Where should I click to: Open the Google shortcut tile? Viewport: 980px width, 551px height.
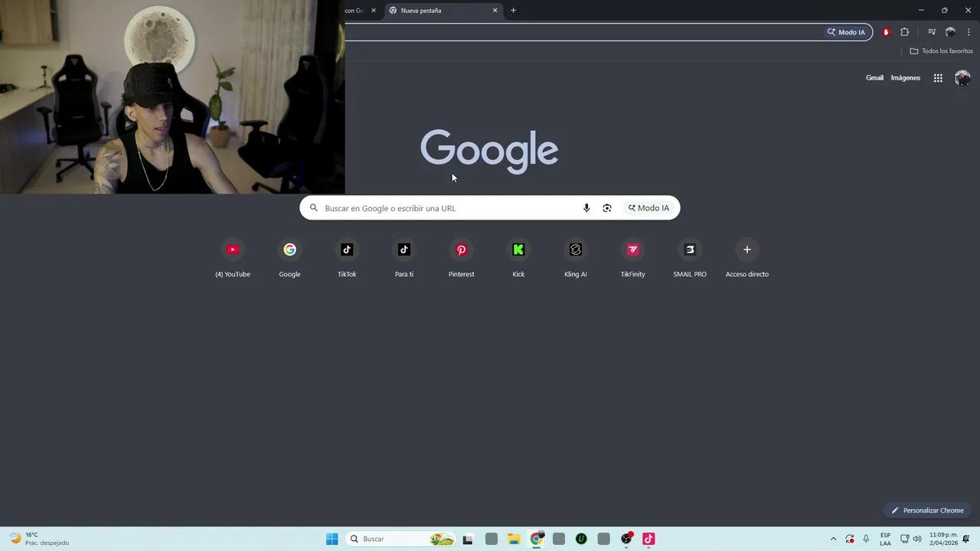289,258
